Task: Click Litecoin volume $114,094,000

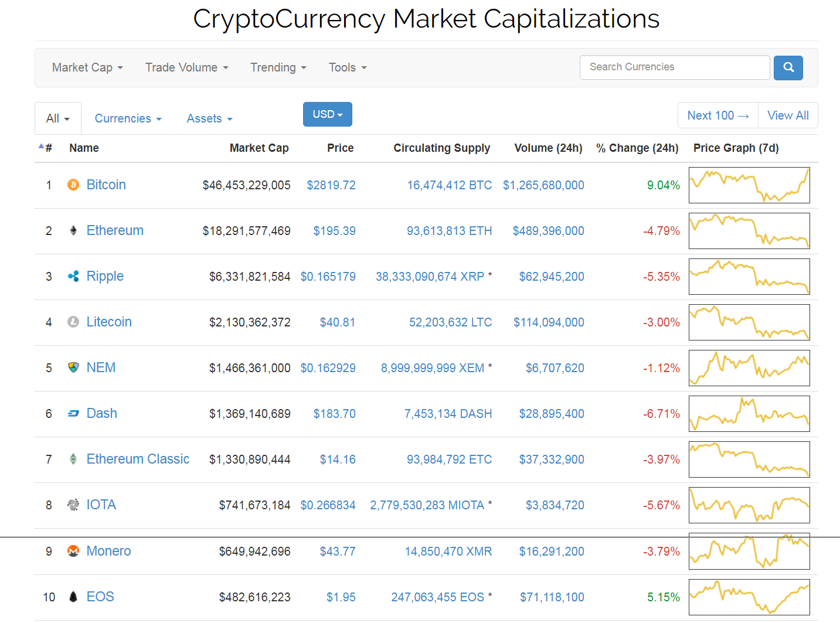Action: (549, 322)
